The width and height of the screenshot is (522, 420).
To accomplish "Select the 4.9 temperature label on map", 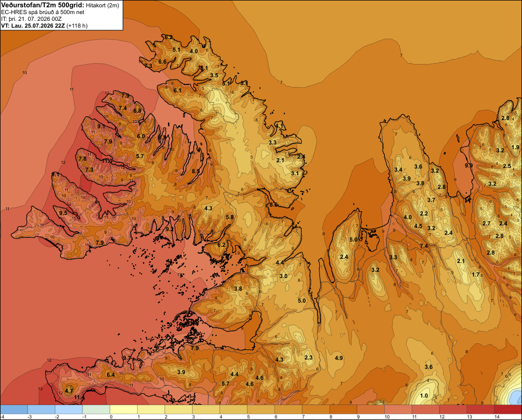I will click(x=339, y=358).
